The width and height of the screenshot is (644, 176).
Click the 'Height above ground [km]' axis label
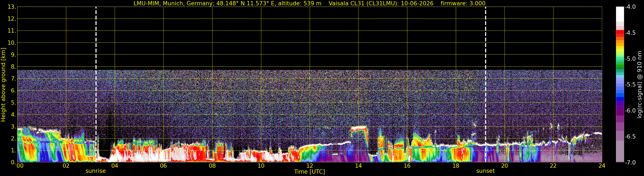[3, 85]
